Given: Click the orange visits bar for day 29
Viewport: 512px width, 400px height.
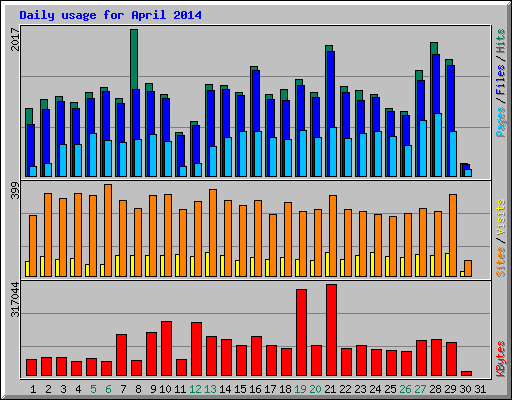Looking at the screenshot, I should [453, 235].
